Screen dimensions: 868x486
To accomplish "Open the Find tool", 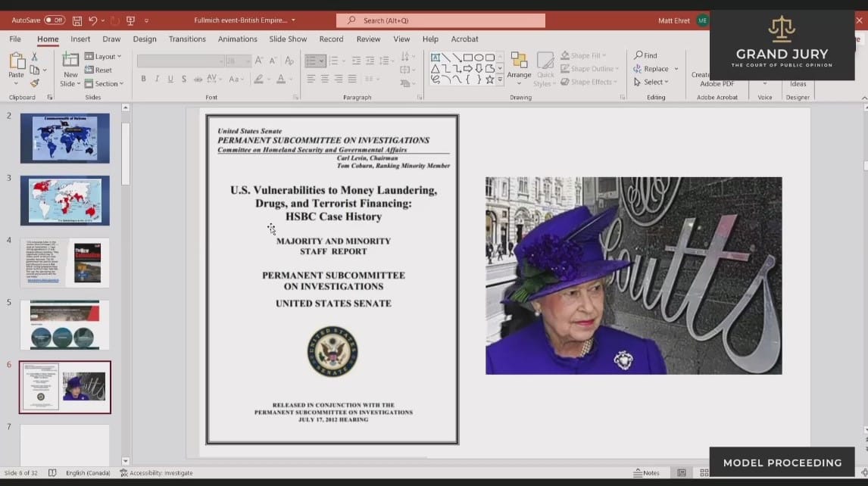I will coord(646,55).
